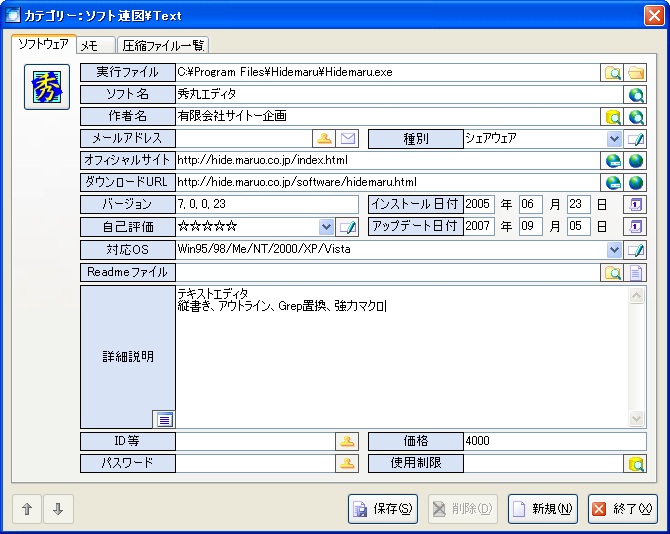The image size is (670, 534).
Task: Expand the 自己評価 star rating dropdown
Action: (x=326, y=227)
